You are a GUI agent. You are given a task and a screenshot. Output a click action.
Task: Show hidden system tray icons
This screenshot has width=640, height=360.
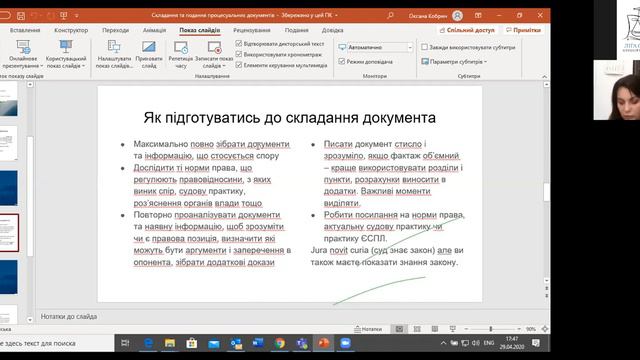(443, 343)
